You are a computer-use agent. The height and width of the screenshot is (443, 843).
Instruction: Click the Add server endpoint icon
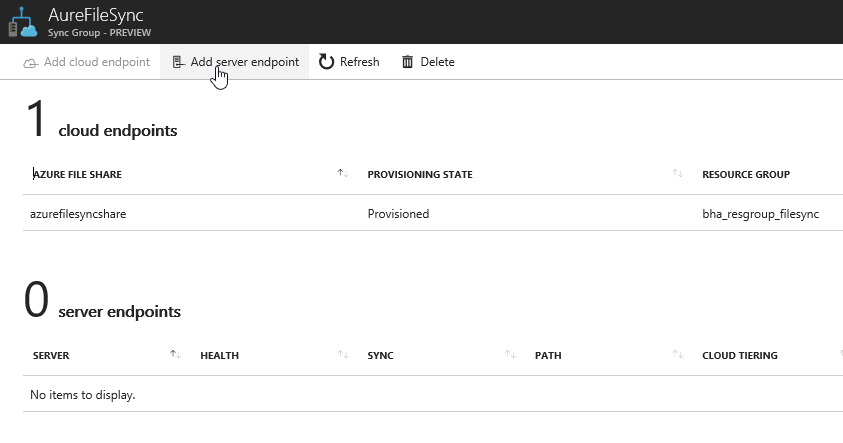tap(178, 62)
